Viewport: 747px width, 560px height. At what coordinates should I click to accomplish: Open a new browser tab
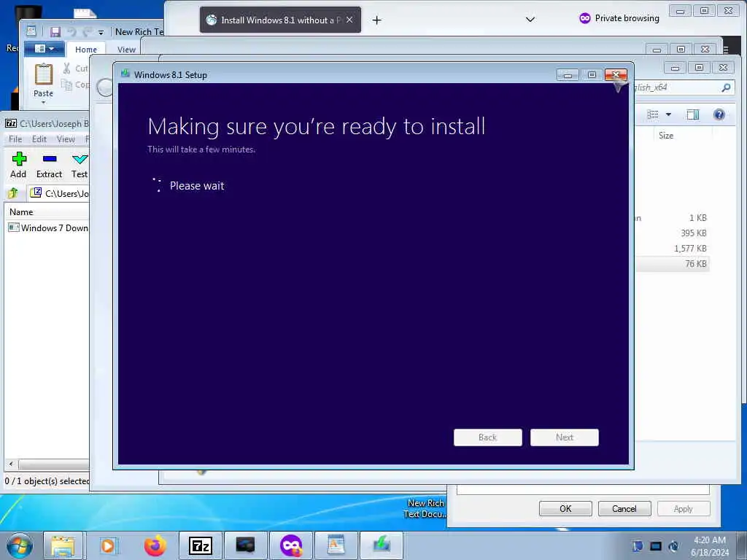coord(377,20)
